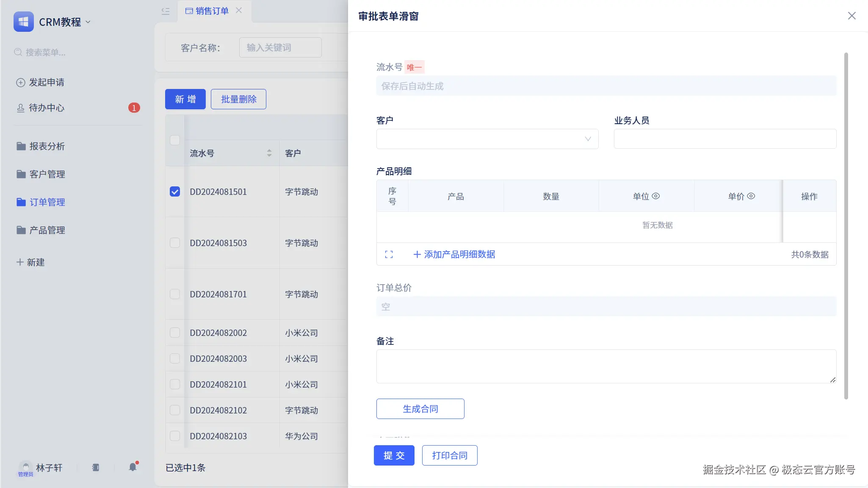This screenshot has height=488, width=868.
Task: Close the 销售订单 tab
Action: coord(239,10)
